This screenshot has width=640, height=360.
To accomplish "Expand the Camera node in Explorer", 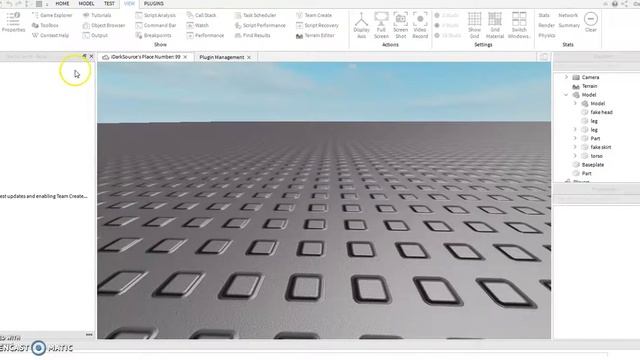I will (x=566, y=77).
